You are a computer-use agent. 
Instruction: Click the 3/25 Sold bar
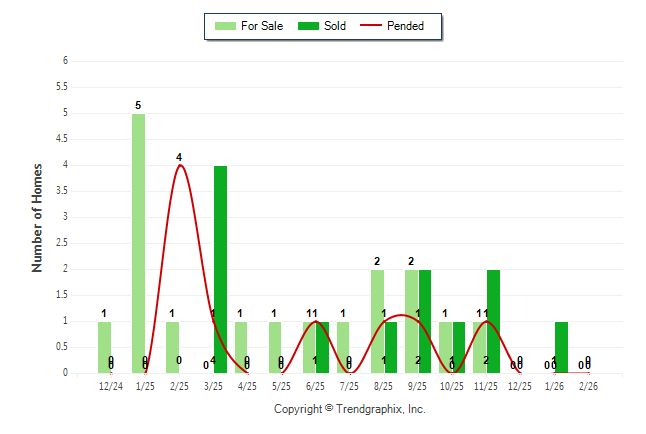coord(220,269)
